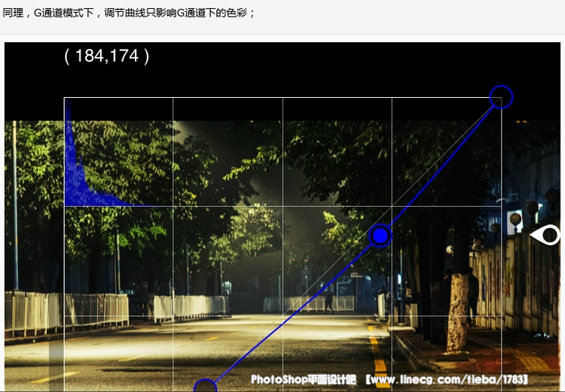Toggle the eye preview icon
The width and height of the screenshot is (565, 392).
[545, 235]
